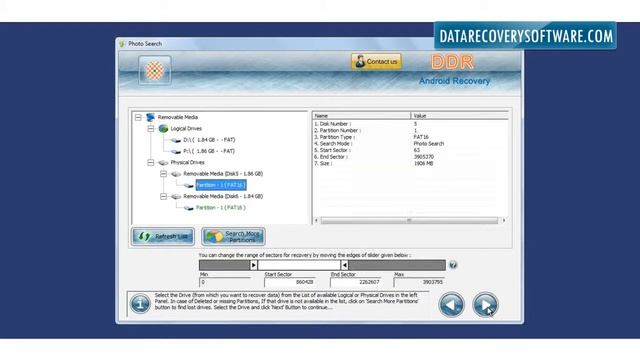Click the white selected range of sector slider
The image size is (640, 360).
[299, 265]
